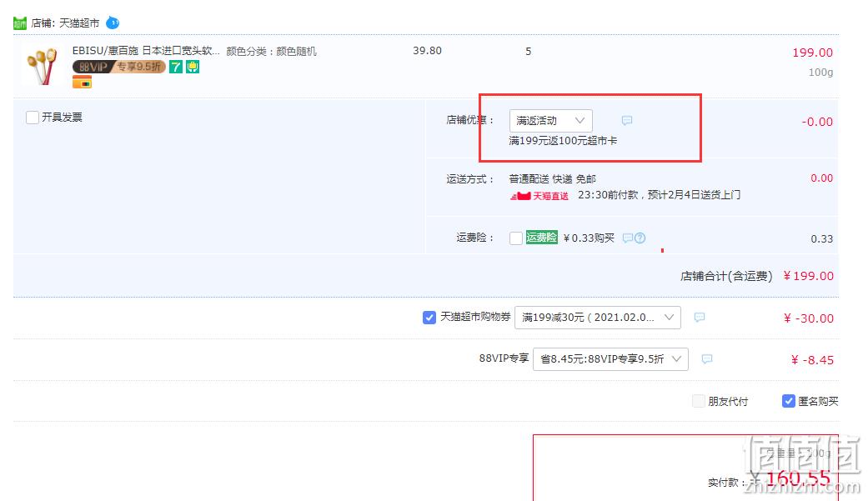
Task: Click the insurance amount 0.33 at right
Action: coord(822,239)
